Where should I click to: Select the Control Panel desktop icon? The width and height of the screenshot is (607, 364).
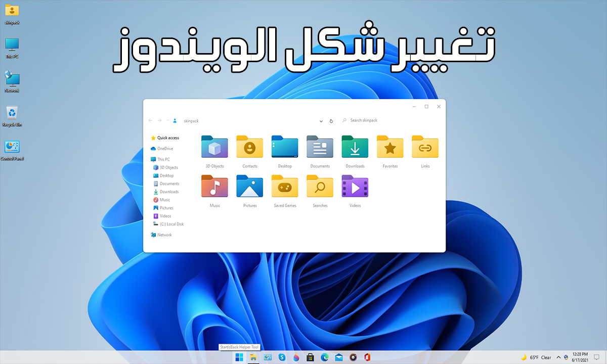tap(12, 150)
